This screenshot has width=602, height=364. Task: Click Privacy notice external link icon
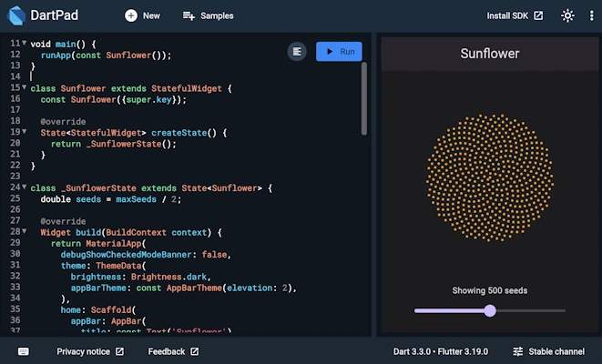tap(120, 351)
